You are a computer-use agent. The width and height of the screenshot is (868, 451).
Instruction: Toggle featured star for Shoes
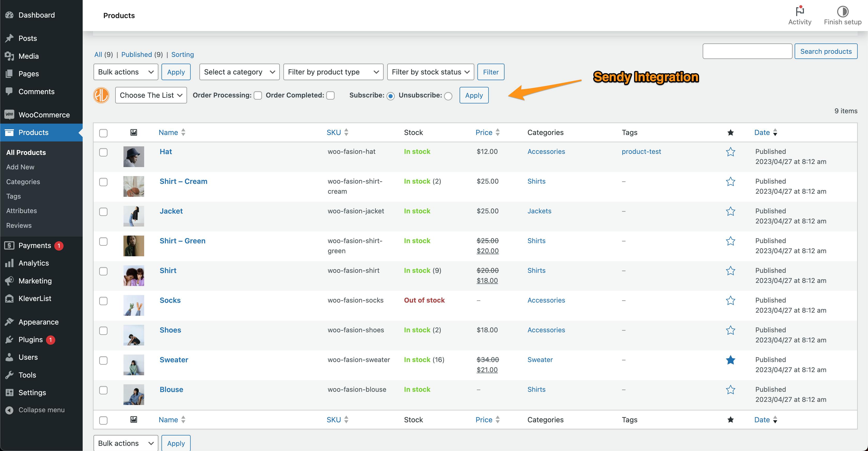[730, 330]
